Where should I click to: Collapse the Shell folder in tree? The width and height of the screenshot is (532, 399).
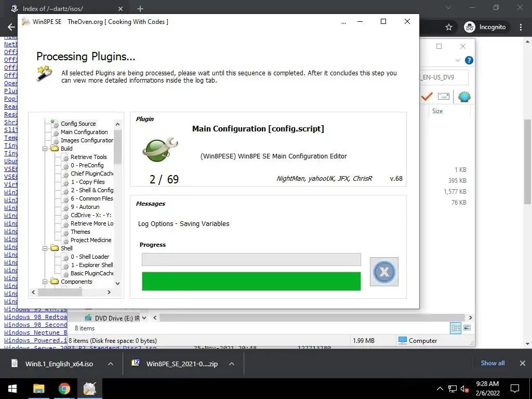click(45, 248)
